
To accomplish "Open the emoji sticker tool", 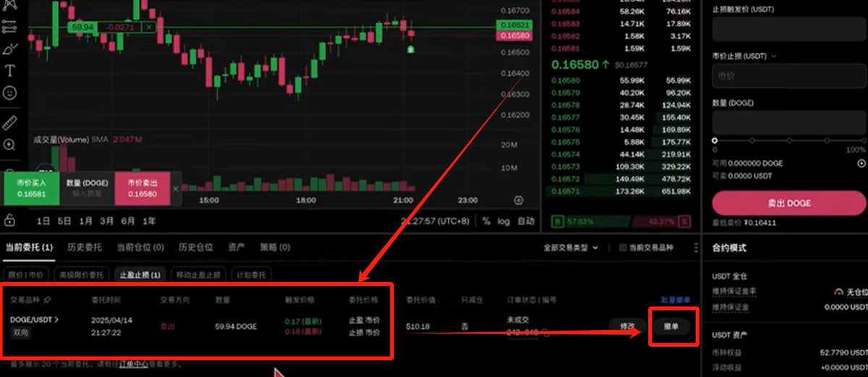I will pyautogui.click(x=10, y=93).
